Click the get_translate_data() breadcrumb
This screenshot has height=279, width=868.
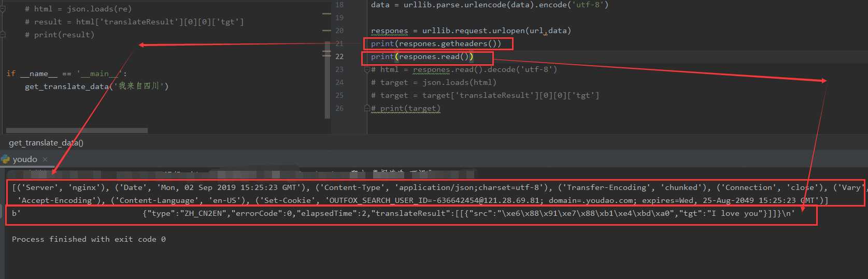pyautogui.click(x=46, y=143)
